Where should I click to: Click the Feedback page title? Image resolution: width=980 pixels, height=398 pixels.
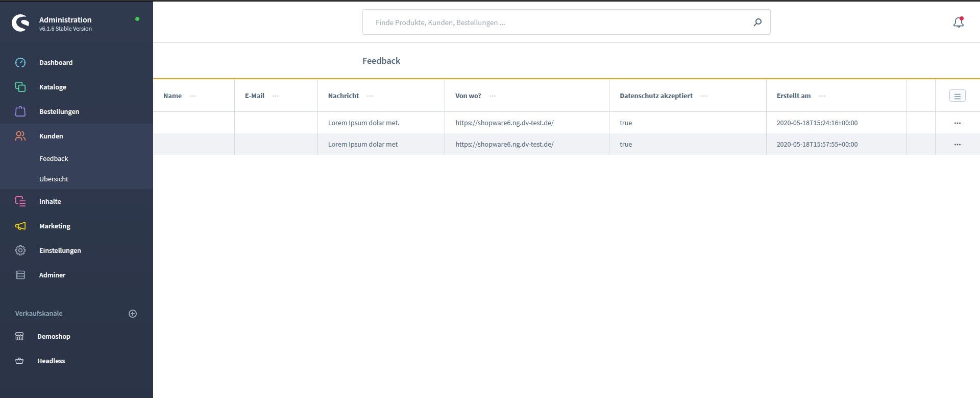click(381, 61)
